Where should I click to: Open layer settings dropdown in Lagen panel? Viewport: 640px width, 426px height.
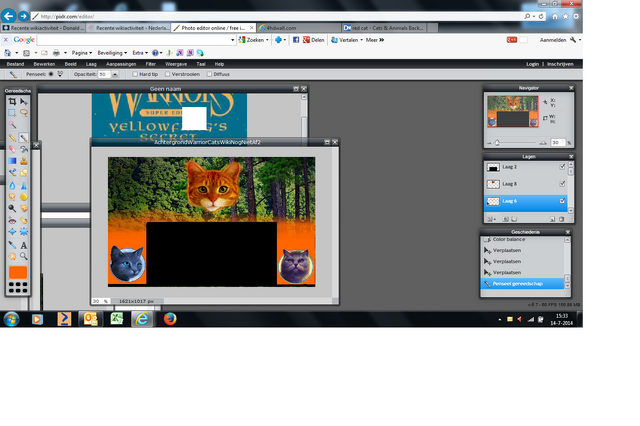pyautogui.click(x=491, y=219)
